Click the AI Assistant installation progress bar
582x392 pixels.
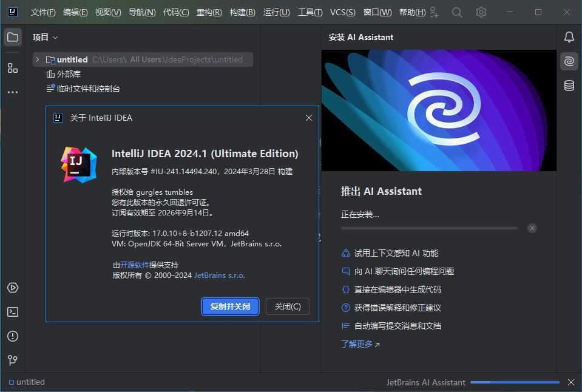tap(428, 228)
